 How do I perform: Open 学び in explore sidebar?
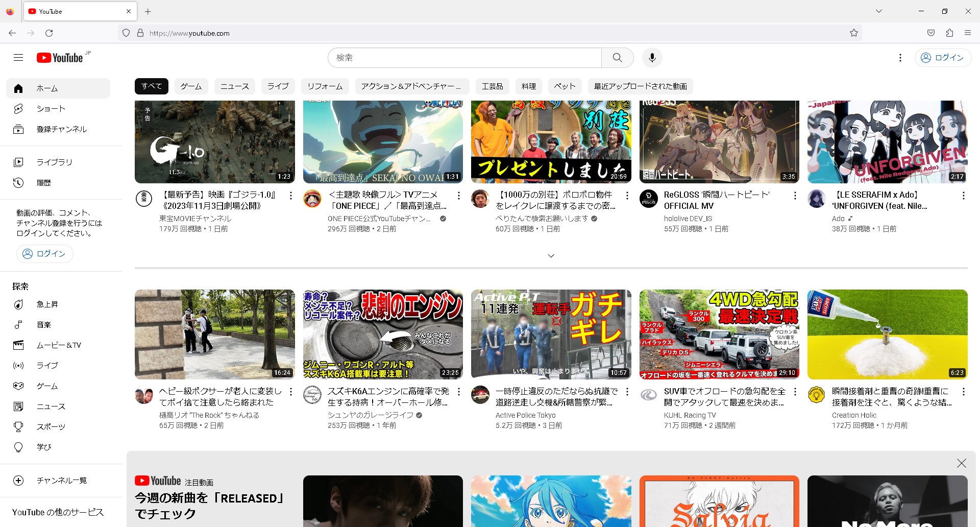(x=58, y=447)
